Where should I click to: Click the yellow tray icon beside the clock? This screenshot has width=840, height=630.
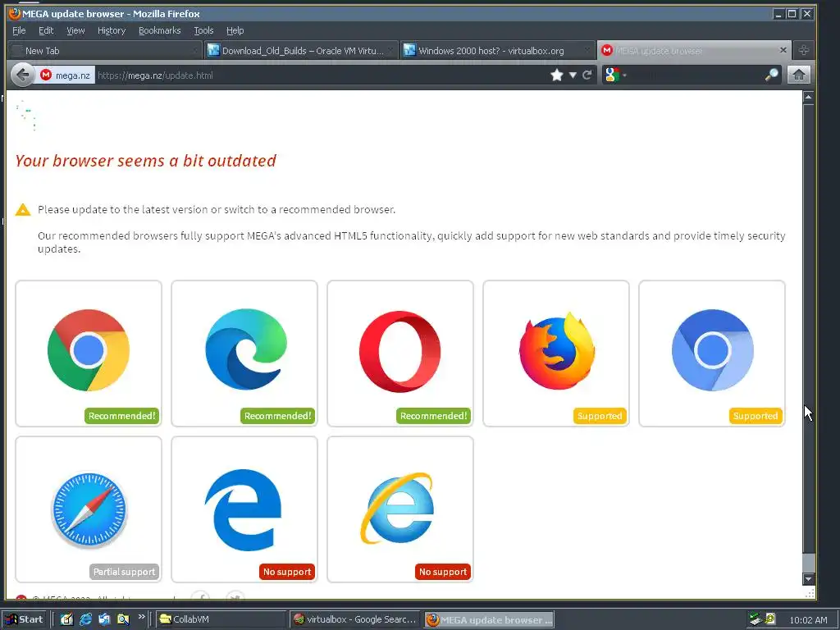coord(771,619)
